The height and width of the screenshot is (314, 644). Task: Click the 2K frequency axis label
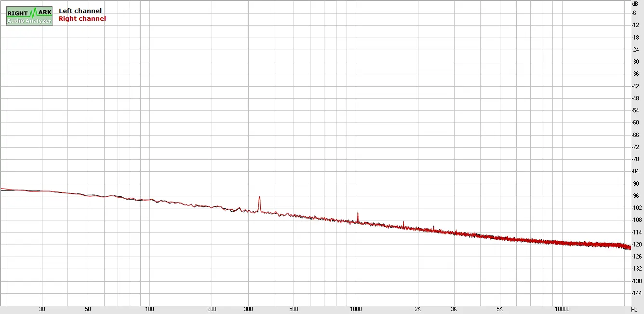point(418,309)
